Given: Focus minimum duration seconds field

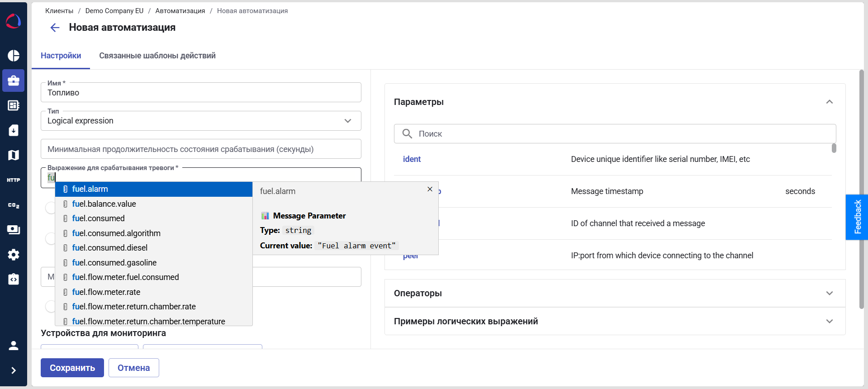Looking at the screenshot, I should pyautogui.click(x=201, y=149).
